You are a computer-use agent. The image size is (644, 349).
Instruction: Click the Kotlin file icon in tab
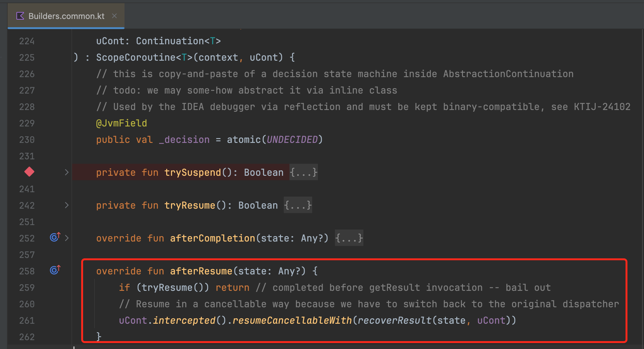coord(20,16)
